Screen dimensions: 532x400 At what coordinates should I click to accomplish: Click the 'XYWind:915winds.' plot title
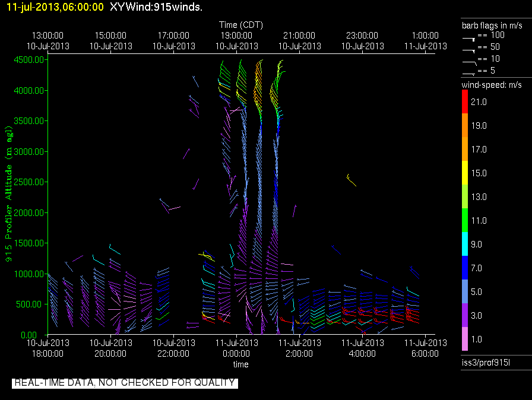[156, 7]
